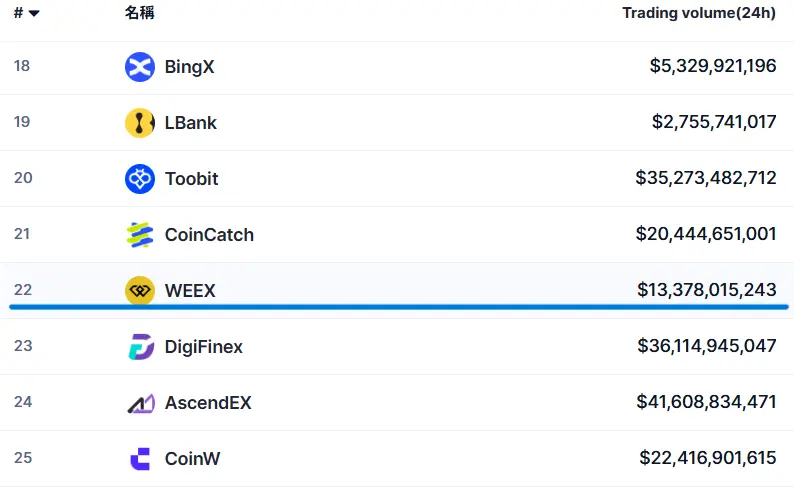Select row number 22 rank cell
This screenshot has width=794, height=490.
pyautogui.click(x=23, y=290)
